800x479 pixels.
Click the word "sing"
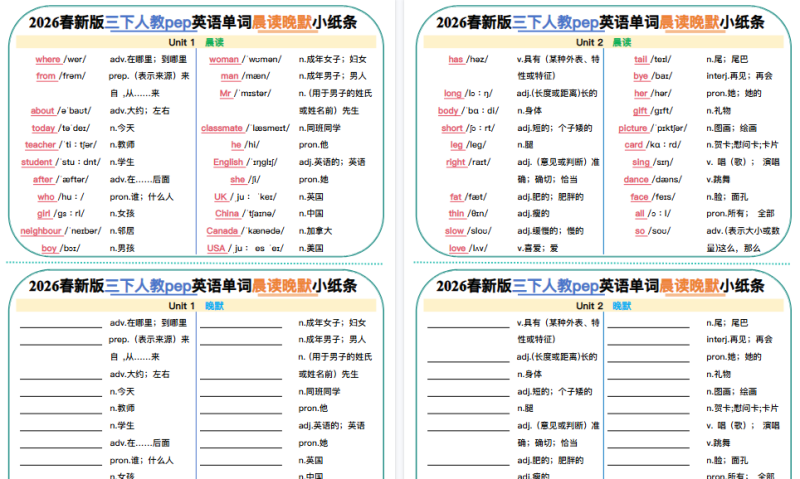tap(641, 162)
